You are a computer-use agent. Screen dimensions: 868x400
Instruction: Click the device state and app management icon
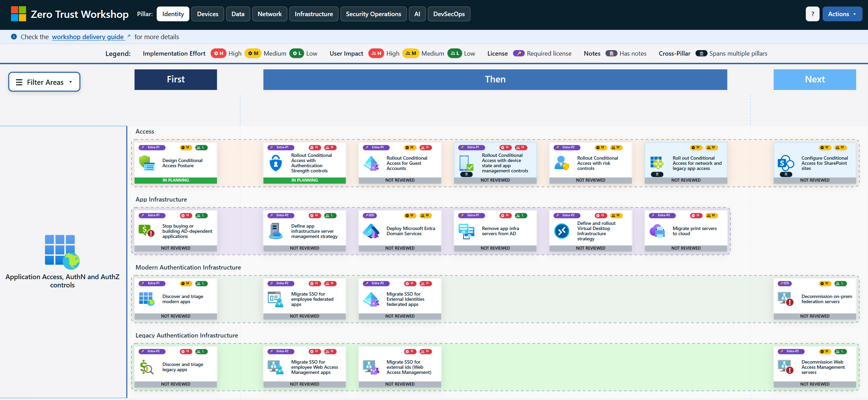click(x=466, y=163)
